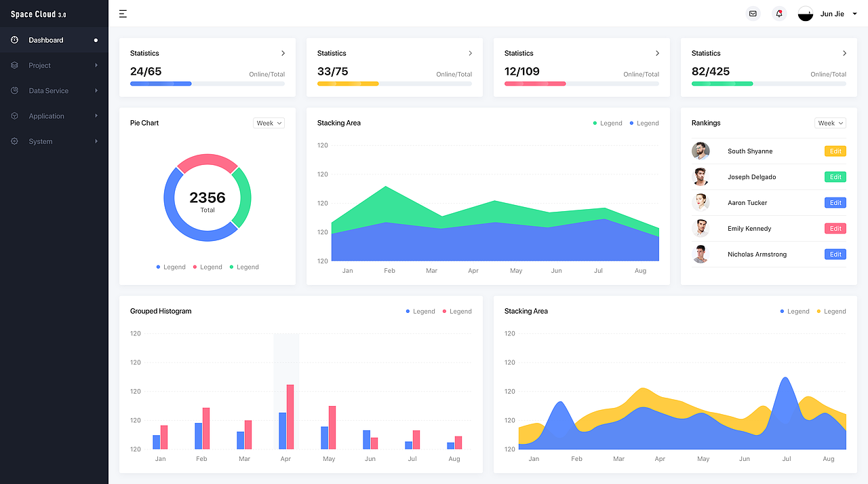Click Aaron Tucker's avatar photo
The width and height of the screenshot is (868, 484).
pyautogui.click(x=701, y=202)
